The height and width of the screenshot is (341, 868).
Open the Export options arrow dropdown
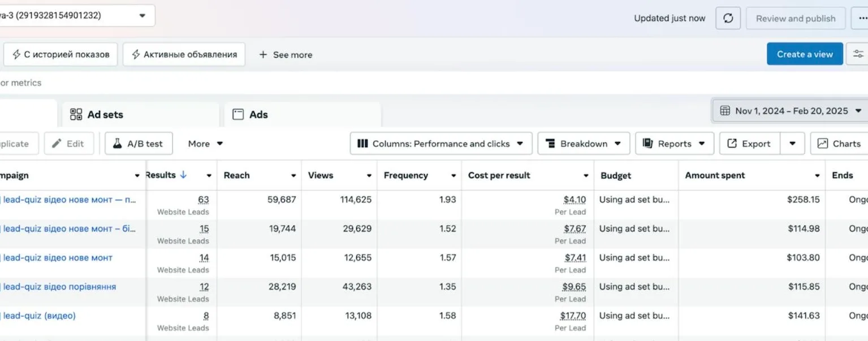pyautogui.click(x=793, y=144)
